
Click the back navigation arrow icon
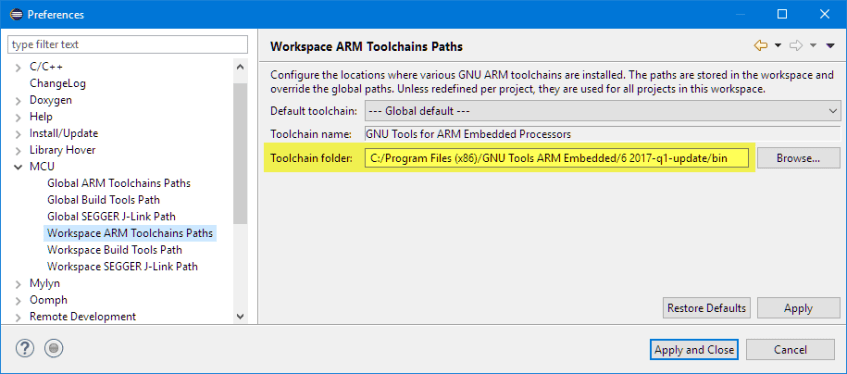761,46
